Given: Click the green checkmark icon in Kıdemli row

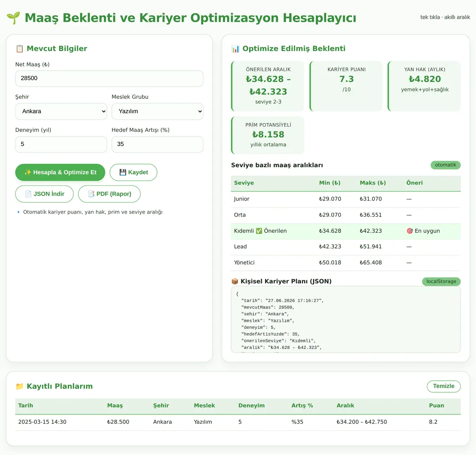Looking at the screenshot, I should coord(259,231).
